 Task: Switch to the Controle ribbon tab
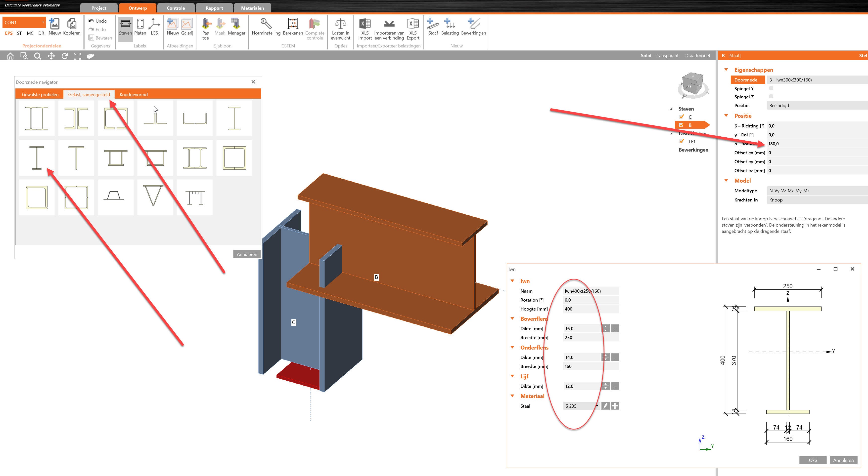(176, 8)
